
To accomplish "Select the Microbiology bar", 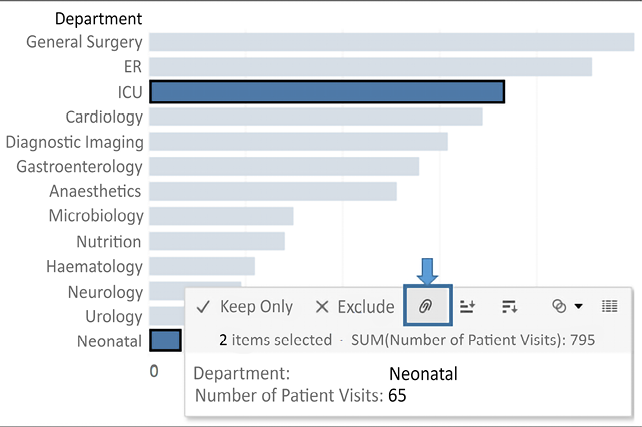I will (x=221, y=216).
